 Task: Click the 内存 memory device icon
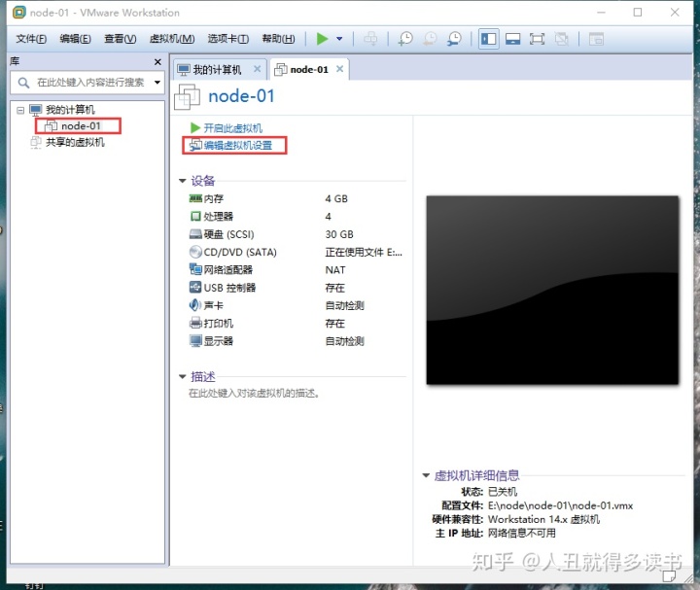pos(195,198)
